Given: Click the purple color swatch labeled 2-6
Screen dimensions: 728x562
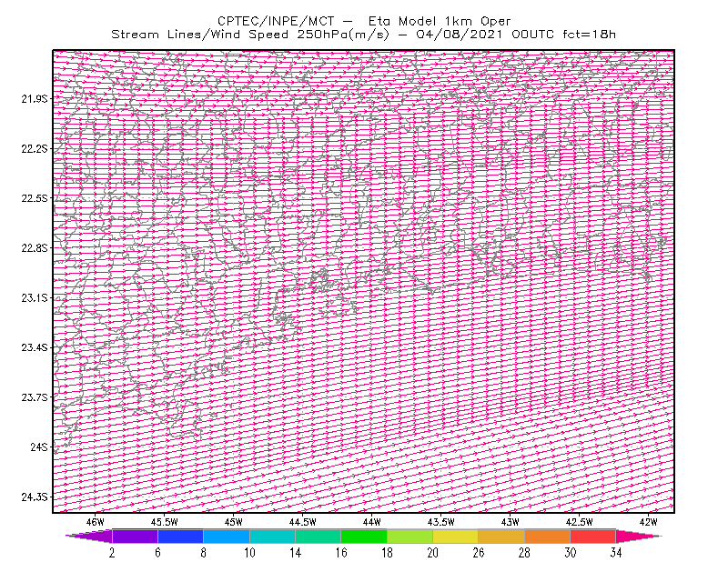Looking at the screenshot, I should tap(135, 536).
